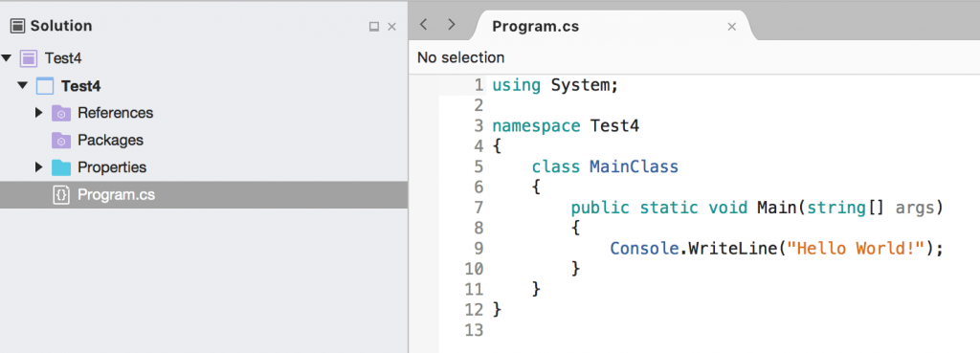The height and width of the screenshot is (353, 980).
Task: Click the 'WriteLine' method call
Action: click(x=732, y=249)
